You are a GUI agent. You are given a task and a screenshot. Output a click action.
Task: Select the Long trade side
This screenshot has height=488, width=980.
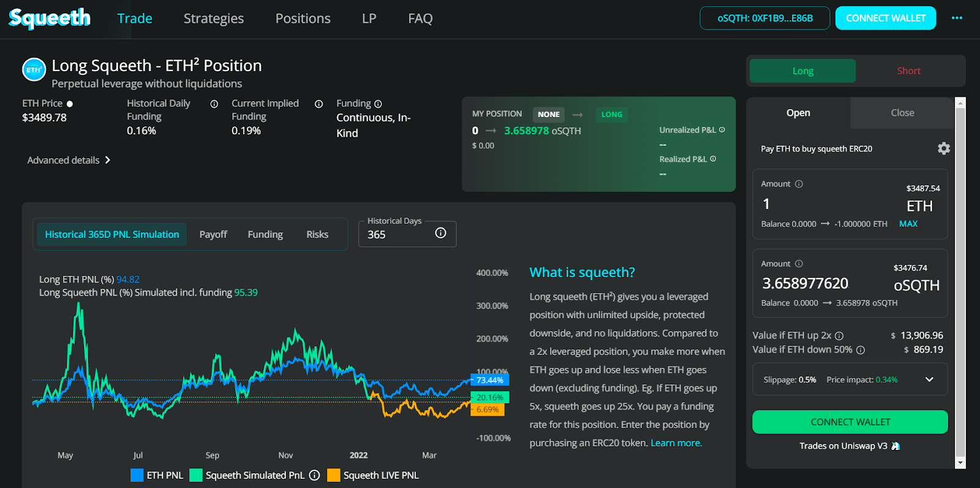802,71
